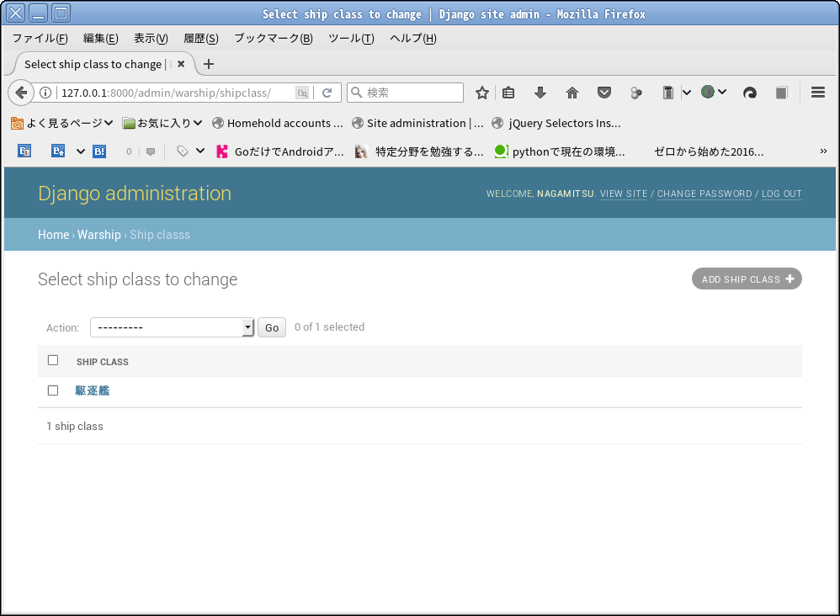Open the 表示(V) menu

click(x=151, y=38)
